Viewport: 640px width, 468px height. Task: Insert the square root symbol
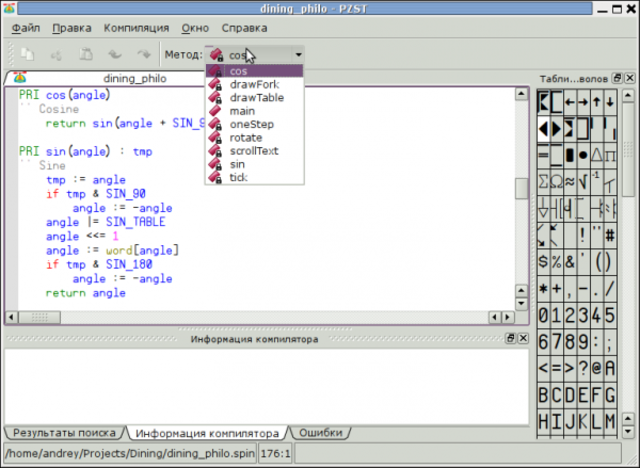pyautogui.click(x=583, y=182)
